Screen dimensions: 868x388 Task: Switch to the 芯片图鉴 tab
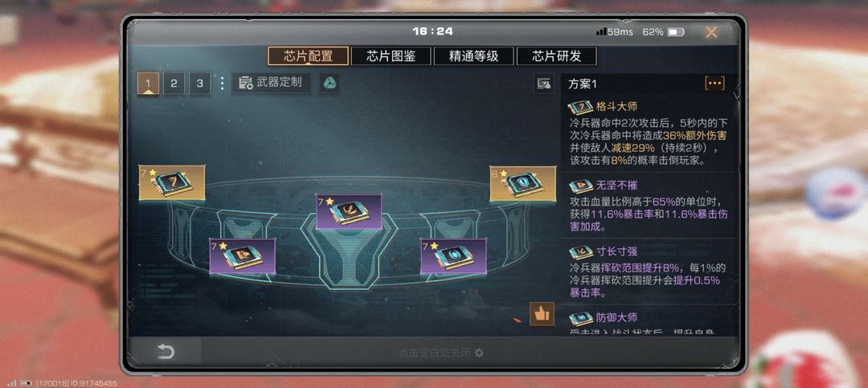pyautogui.click(x=391, y=56)
